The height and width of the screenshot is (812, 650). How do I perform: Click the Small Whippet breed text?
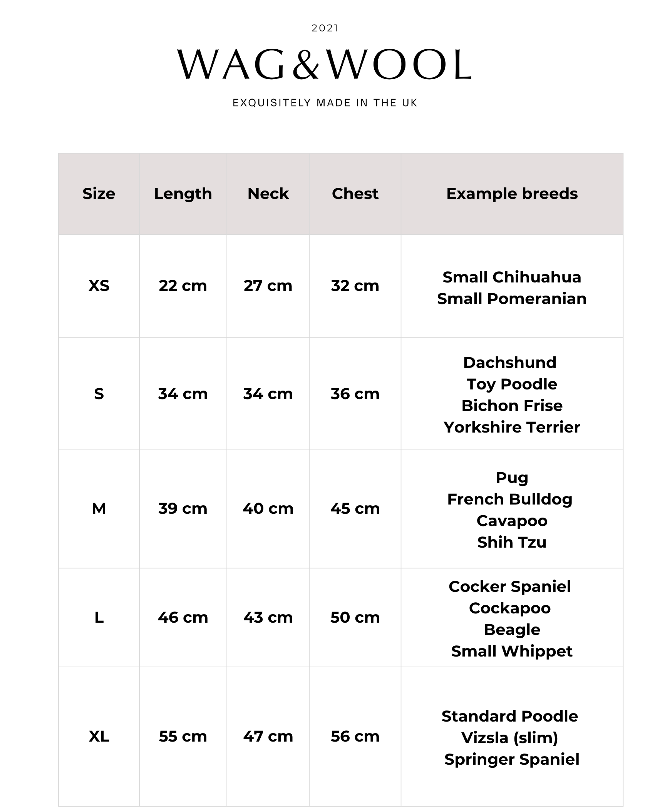click(512, 651)
